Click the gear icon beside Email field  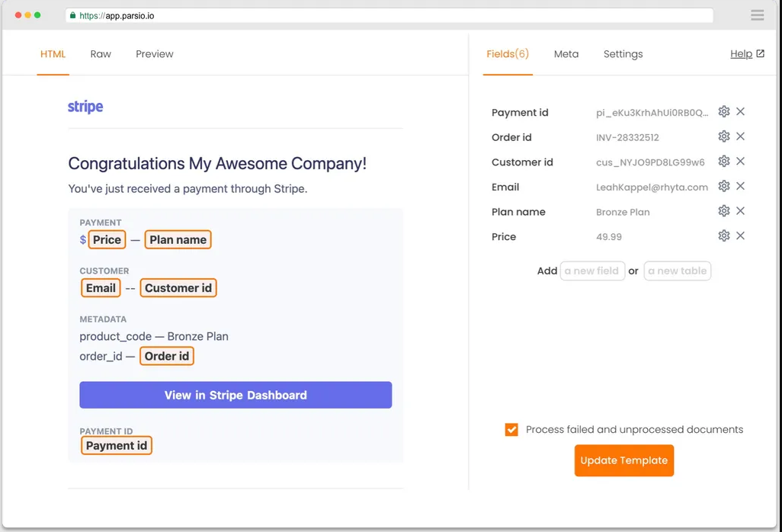tap(723, 187)
